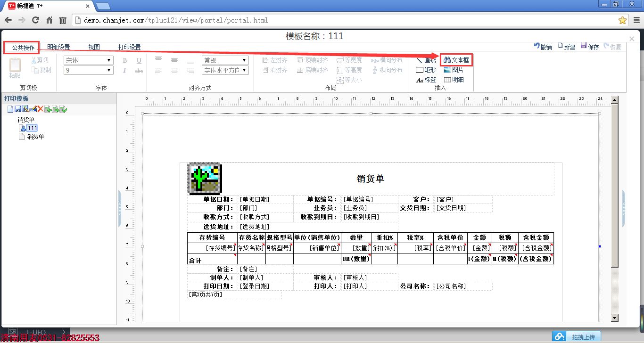Click the Copy (复制) button

tap(41, 70)
